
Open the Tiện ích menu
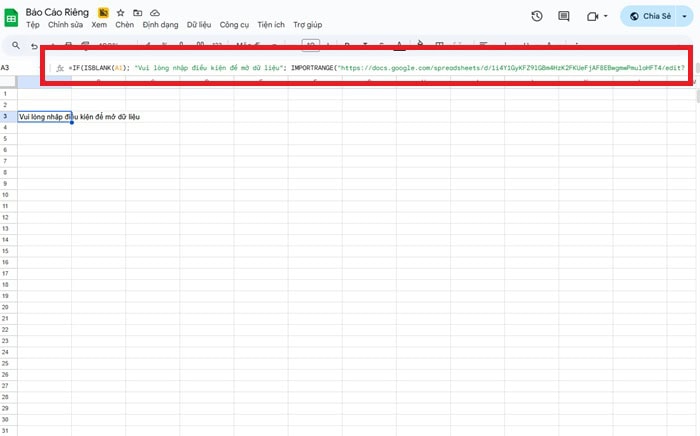click(x=269, y=24)
